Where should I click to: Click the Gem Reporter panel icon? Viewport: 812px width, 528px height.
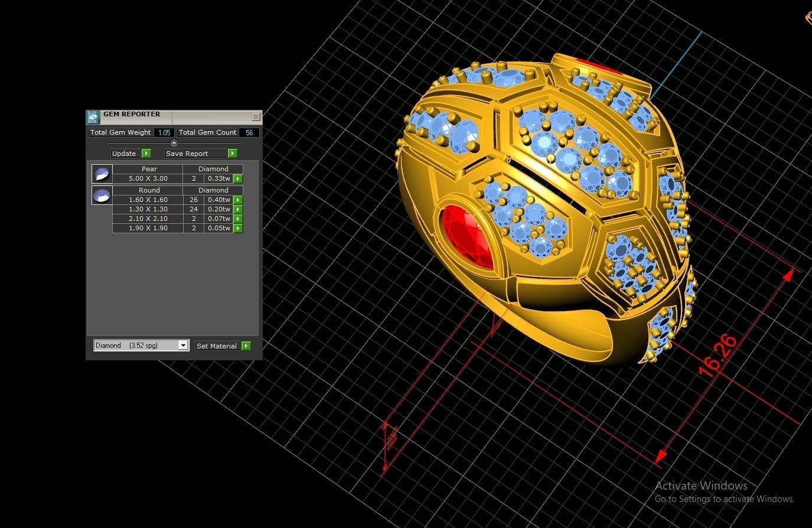coord(93,117)
